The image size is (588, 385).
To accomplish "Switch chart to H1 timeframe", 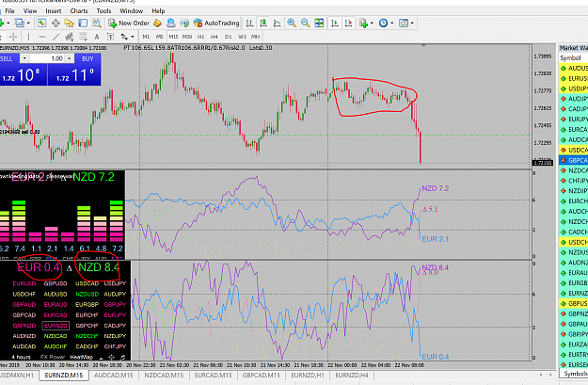I will pyautogui.click(x=201, y=37).
